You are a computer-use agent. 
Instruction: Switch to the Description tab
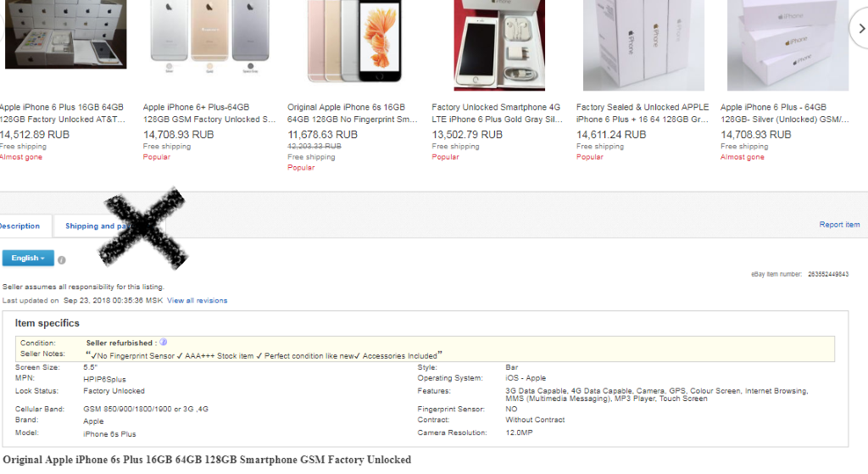coord(20,226)
